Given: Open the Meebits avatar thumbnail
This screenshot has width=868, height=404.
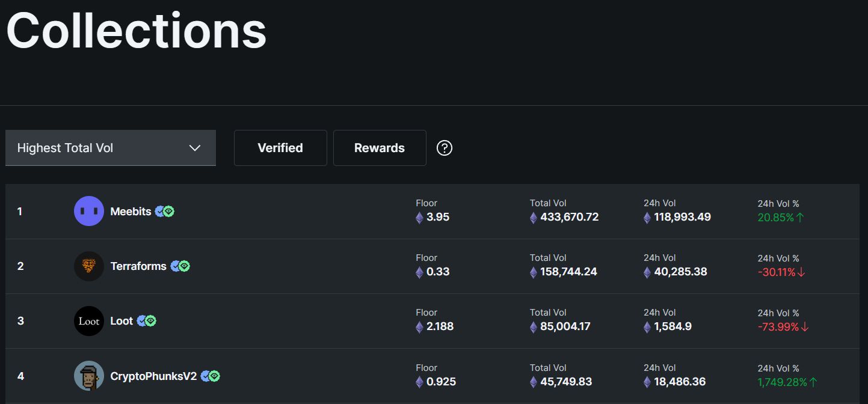Looking at the screenshot, I should [89, 211].
